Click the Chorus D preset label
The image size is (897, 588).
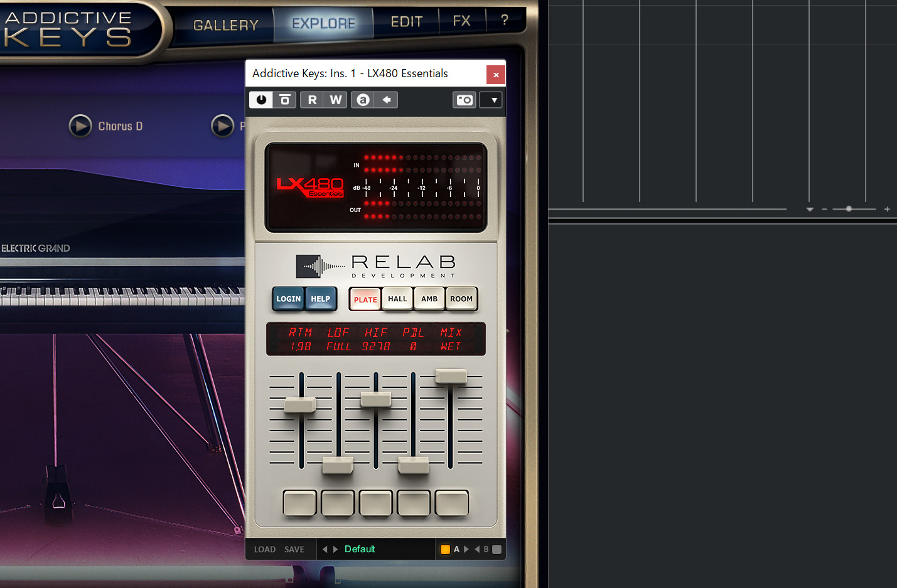[x=121, y=126]
